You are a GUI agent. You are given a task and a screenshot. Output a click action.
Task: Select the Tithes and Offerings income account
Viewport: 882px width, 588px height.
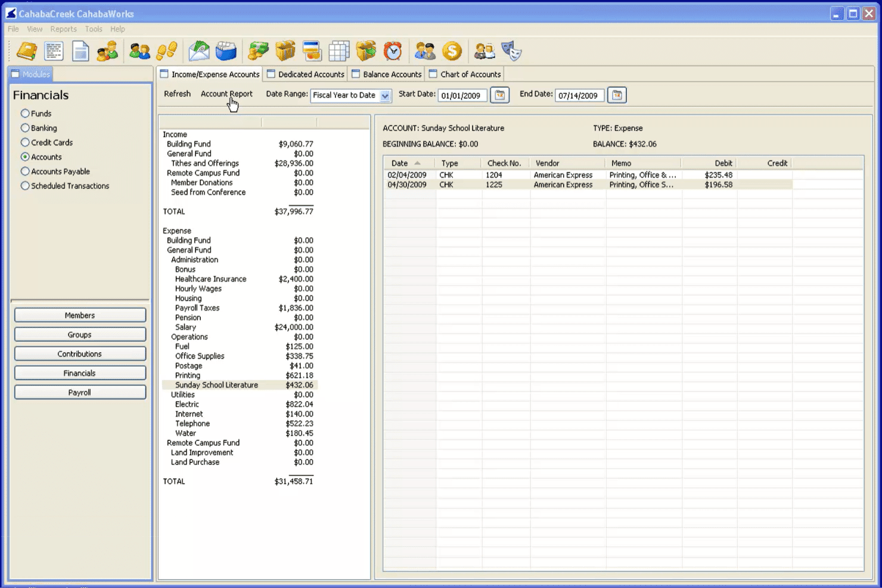tap(240, 163)
